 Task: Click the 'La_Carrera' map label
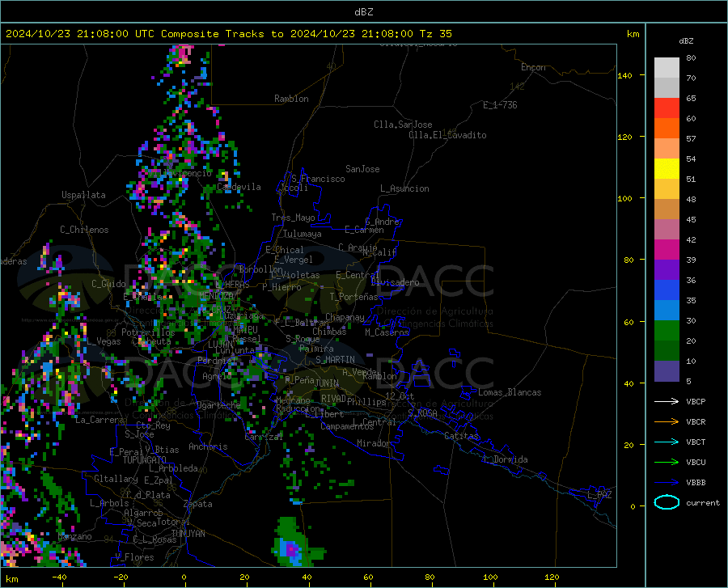[x=99, y=420]
